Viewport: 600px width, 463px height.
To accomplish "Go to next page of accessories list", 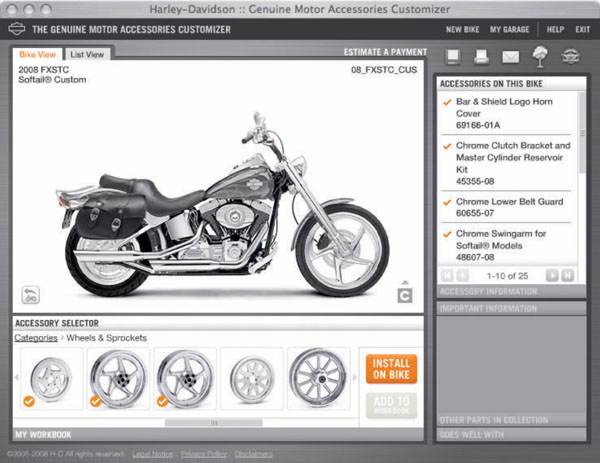I will (x=552, y=276).
